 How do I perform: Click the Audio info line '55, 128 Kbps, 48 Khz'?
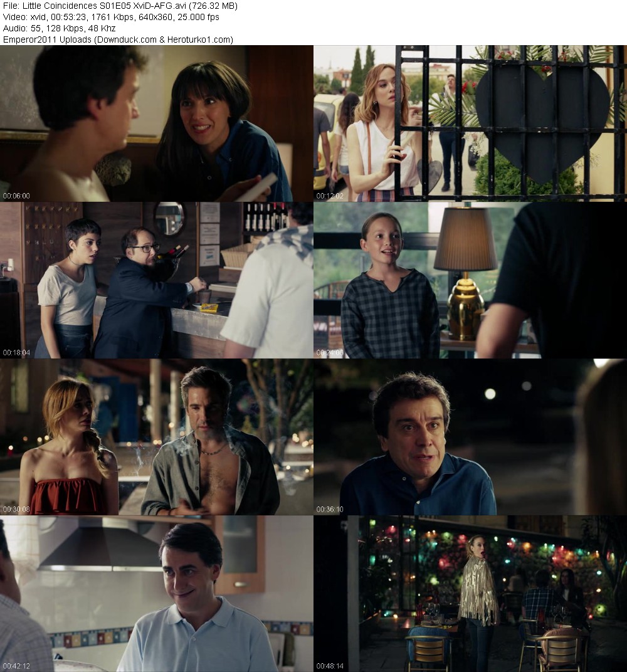(x=59, y=28)
